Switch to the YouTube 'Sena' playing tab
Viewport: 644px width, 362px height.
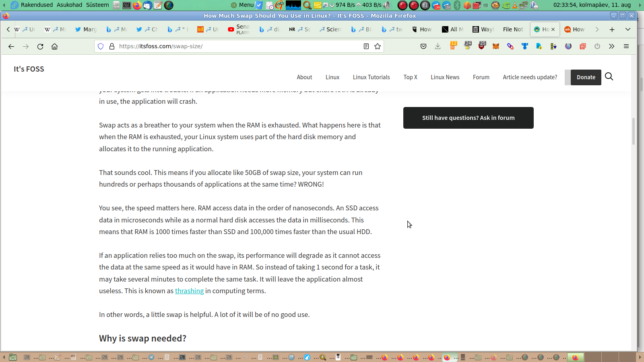239,29
